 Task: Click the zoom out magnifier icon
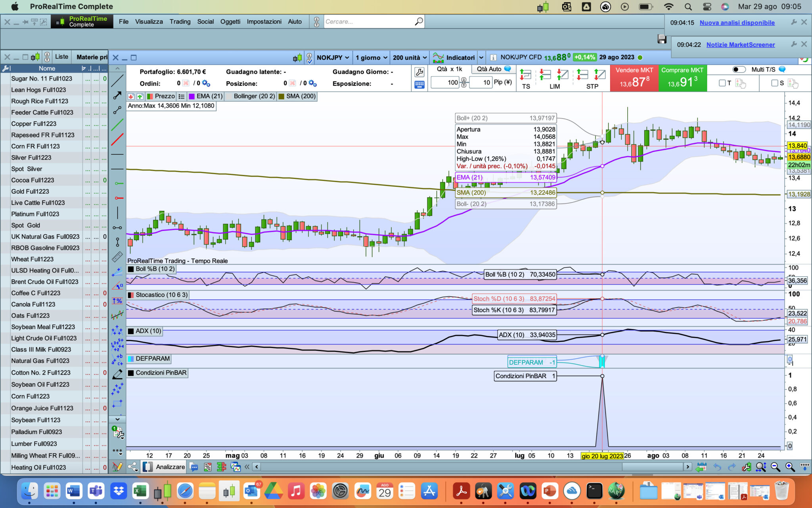point(776,467)
